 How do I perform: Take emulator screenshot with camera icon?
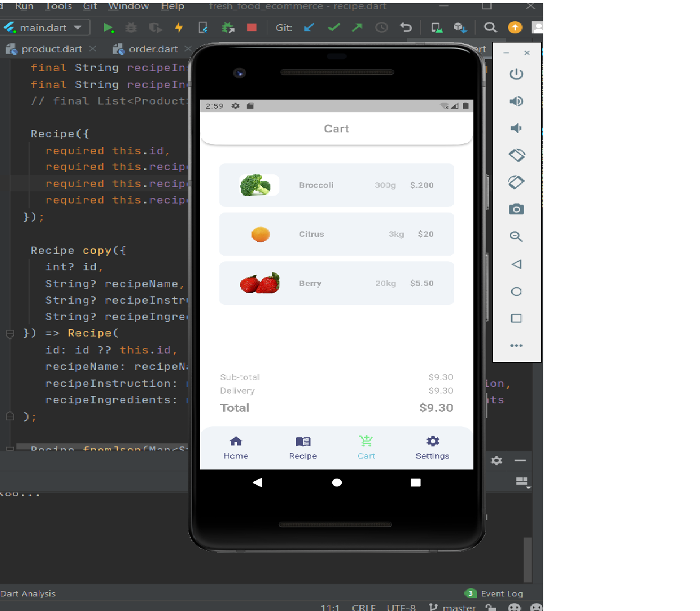[516, 210]
